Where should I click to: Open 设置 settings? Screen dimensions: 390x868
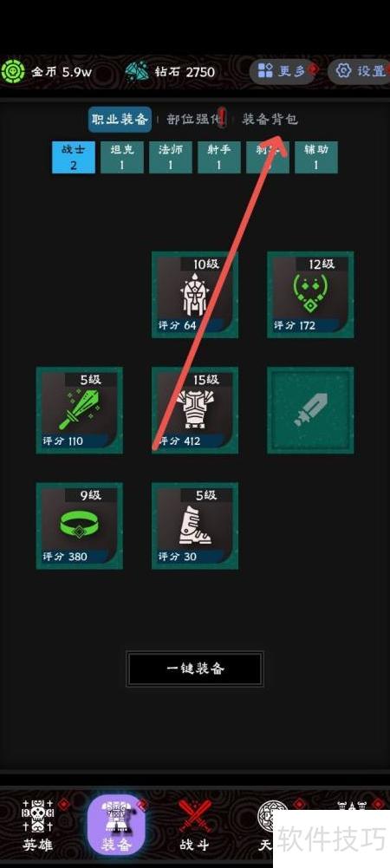tap(360, 71)
